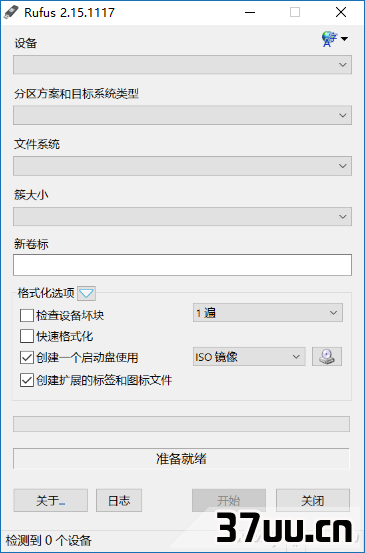Viewport: 365px width, 553px height.
Task: Open the 文件系统 dropdown list
Action: [x=182, y=166]
